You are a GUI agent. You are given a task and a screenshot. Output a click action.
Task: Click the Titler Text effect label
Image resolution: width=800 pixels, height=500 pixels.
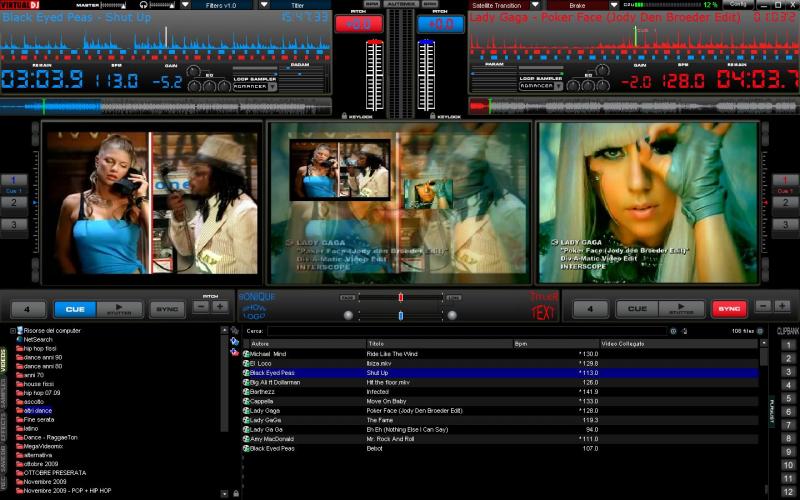(544, 306)
